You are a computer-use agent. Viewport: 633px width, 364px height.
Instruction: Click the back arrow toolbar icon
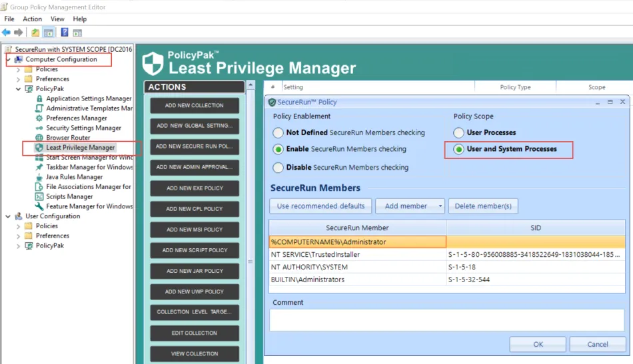pos(6,33)
